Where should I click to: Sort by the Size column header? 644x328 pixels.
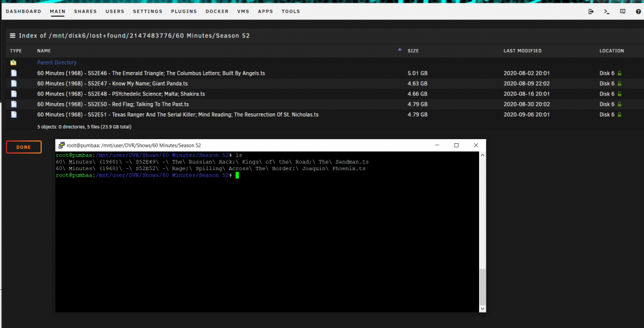tap(413, 51)
